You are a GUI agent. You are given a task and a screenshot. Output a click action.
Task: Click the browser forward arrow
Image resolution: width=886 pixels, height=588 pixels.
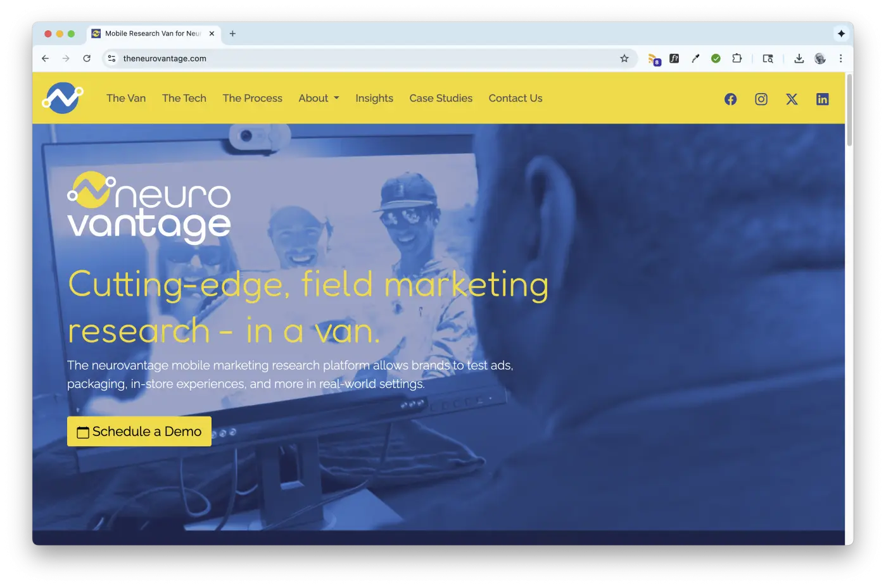click(66, 58)
